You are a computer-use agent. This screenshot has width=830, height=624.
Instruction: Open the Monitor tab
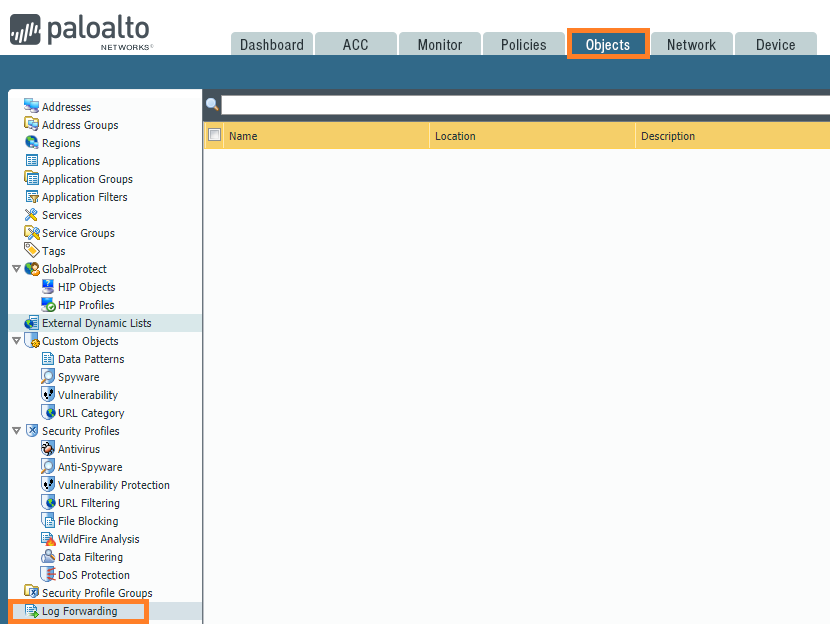[x=440, y=45]
